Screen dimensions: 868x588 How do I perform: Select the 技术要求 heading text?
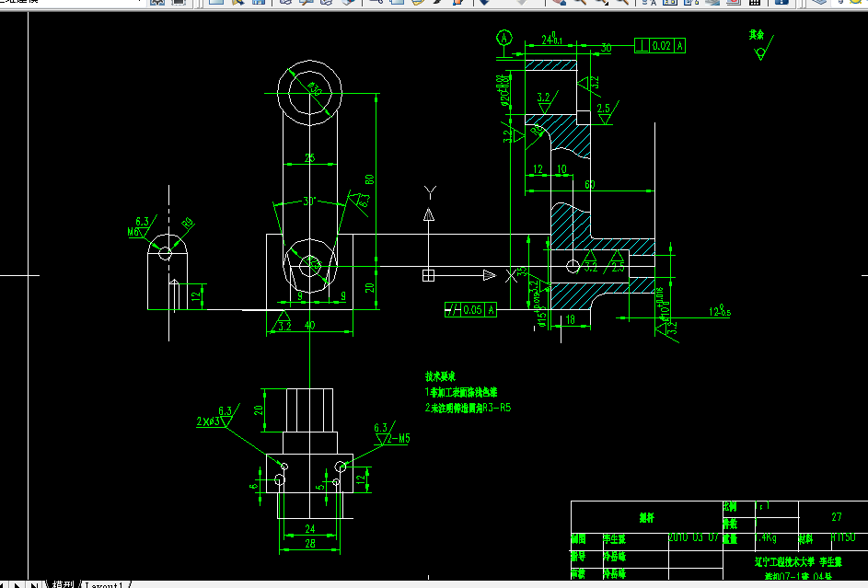click(x=440, y=376)
